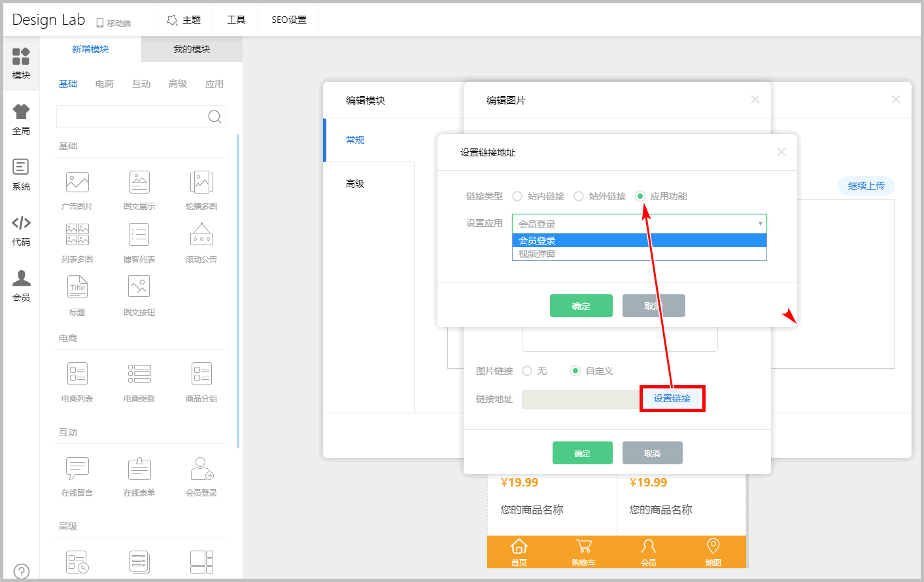
Task: Select the 互动 category tab
Action: click(141, 84)
